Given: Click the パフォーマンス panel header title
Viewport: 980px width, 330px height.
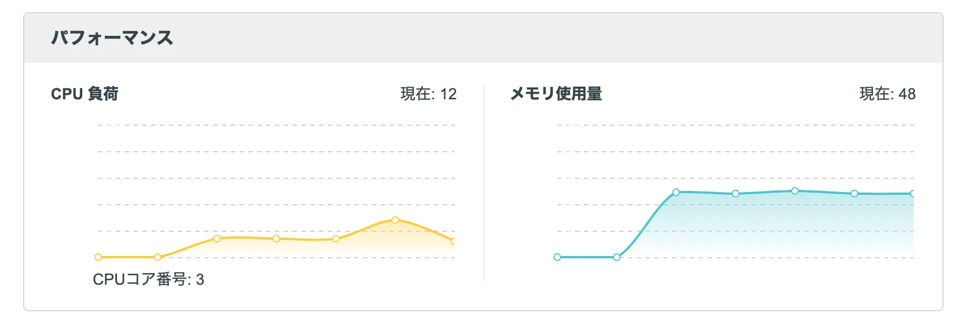Looking at the screenshot, I should (112, 38).
